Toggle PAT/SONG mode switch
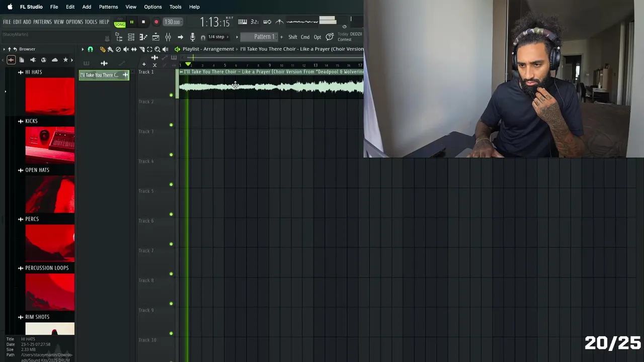Screen dimensions: 644x362 pos(120,23)
